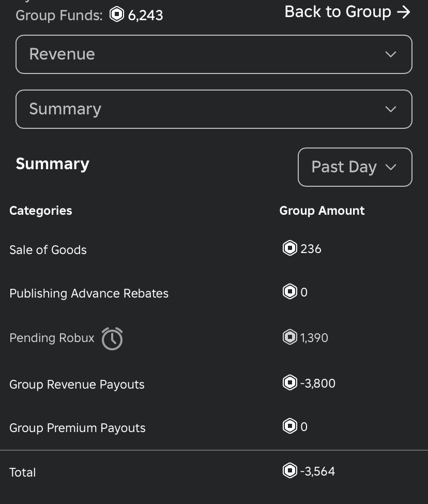The image size is (428, 504).
Task: Expand the Past Day time range dropdown
Action: [355, 167]
